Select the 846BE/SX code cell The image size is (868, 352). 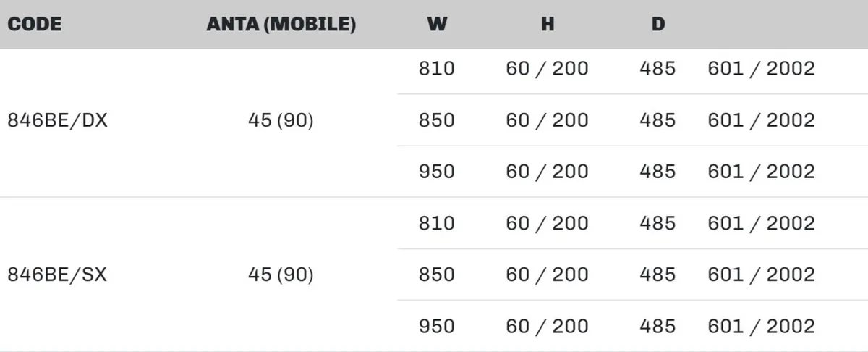point(57,275)
